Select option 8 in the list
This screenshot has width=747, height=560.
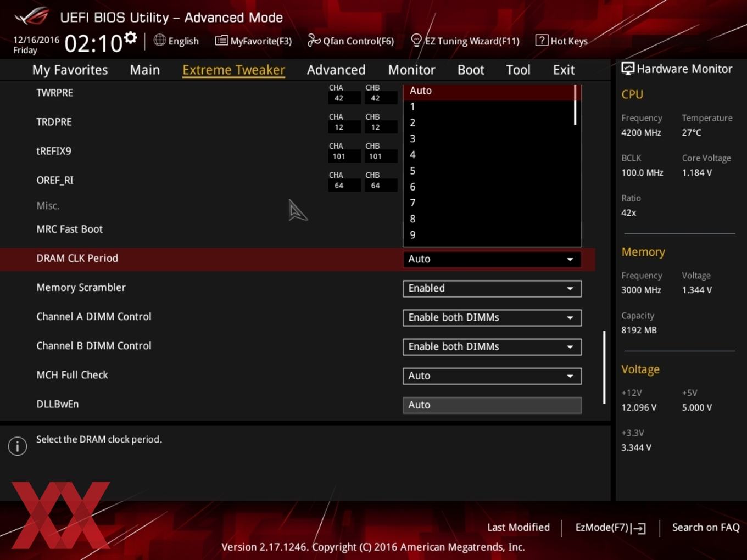488,219
